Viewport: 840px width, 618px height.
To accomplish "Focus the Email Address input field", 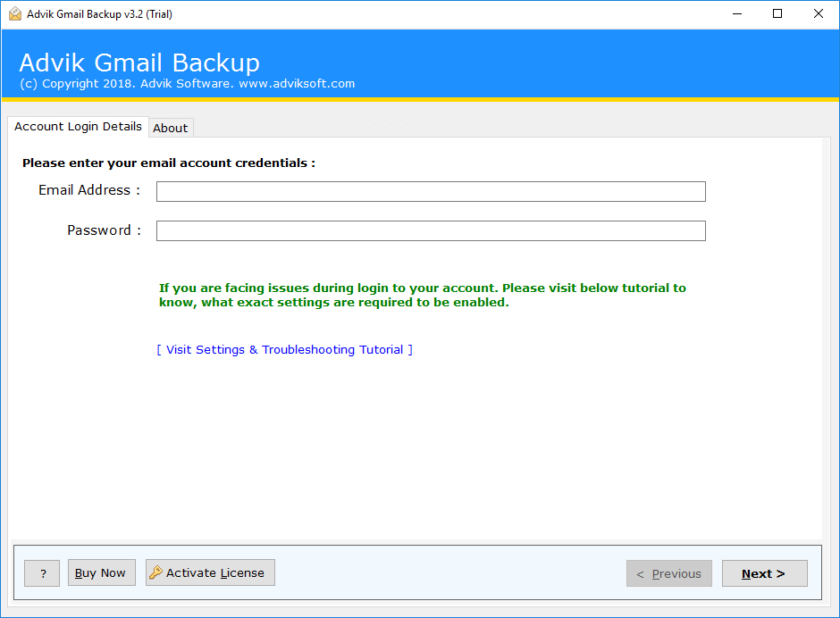I will click(x=431, y=191).
